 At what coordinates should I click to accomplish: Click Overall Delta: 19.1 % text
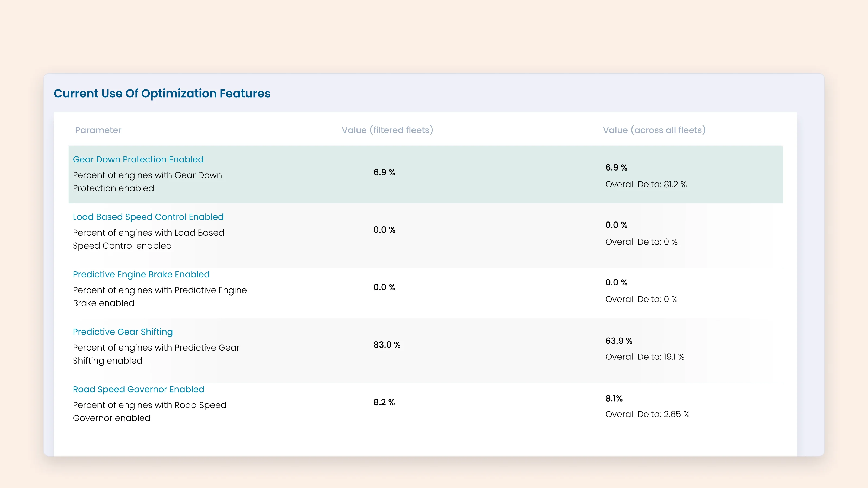click(644, 357)
